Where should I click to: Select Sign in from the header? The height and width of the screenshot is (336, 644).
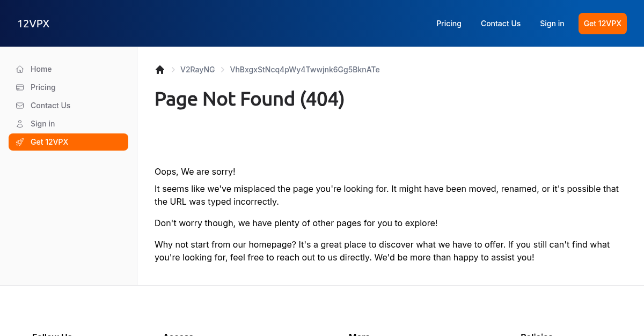(552, 24)
